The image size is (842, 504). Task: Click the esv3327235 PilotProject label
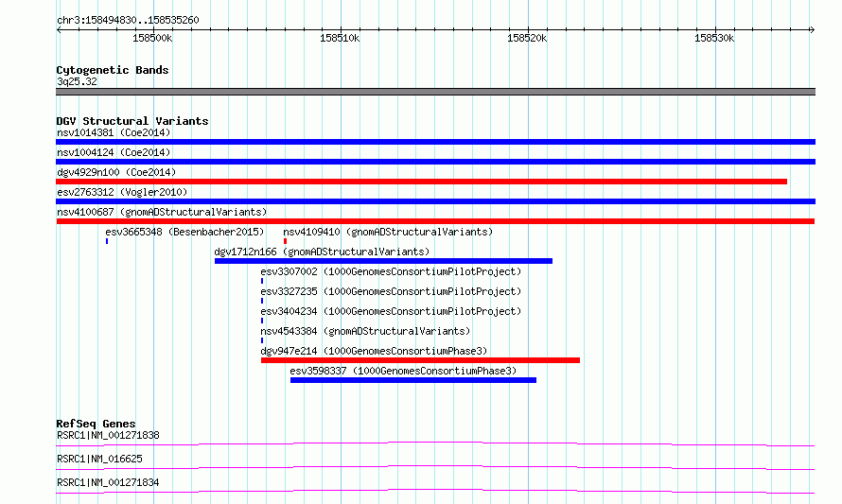pos(391,291)
